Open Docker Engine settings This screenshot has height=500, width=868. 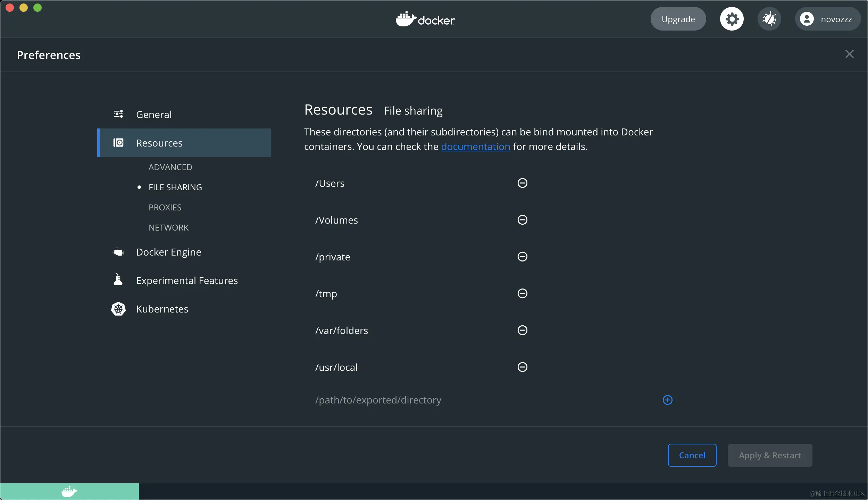(168, 252)
